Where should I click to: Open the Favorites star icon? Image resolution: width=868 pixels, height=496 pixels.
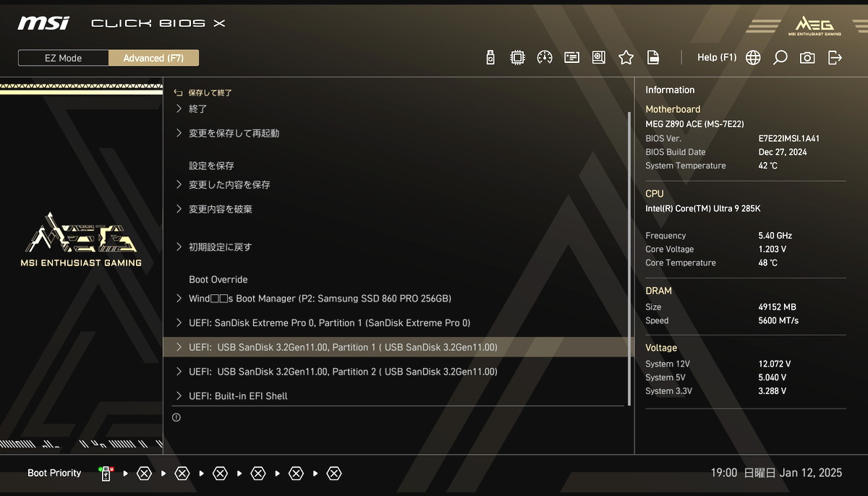[x=626, y=58]
